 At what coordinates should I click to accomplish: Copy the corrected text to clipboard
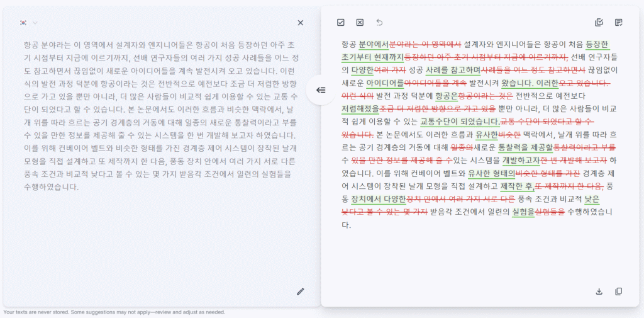(619, 292)
